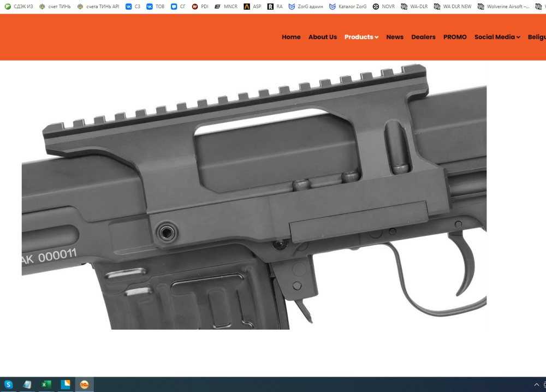Open the счет ТИНЬ bookmark
Viewport: 546px width, 392px height.
click(x=55, y=6)
